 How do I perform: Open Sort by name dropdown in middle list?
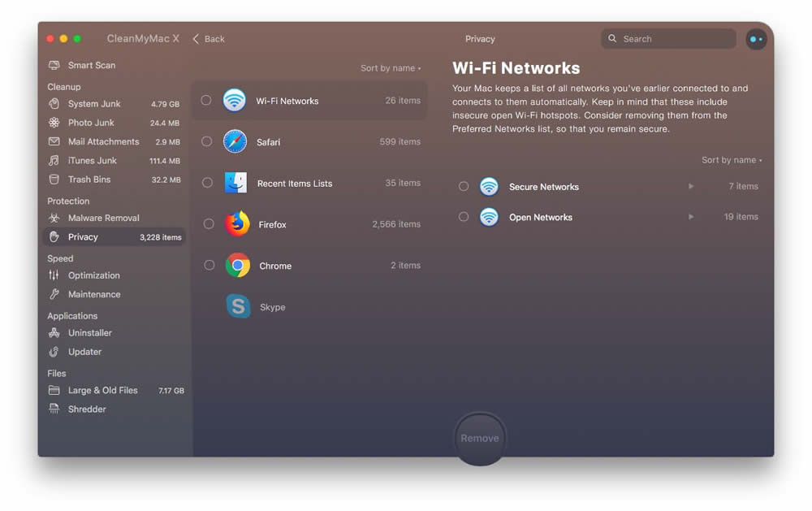click(x=391, y=68)
